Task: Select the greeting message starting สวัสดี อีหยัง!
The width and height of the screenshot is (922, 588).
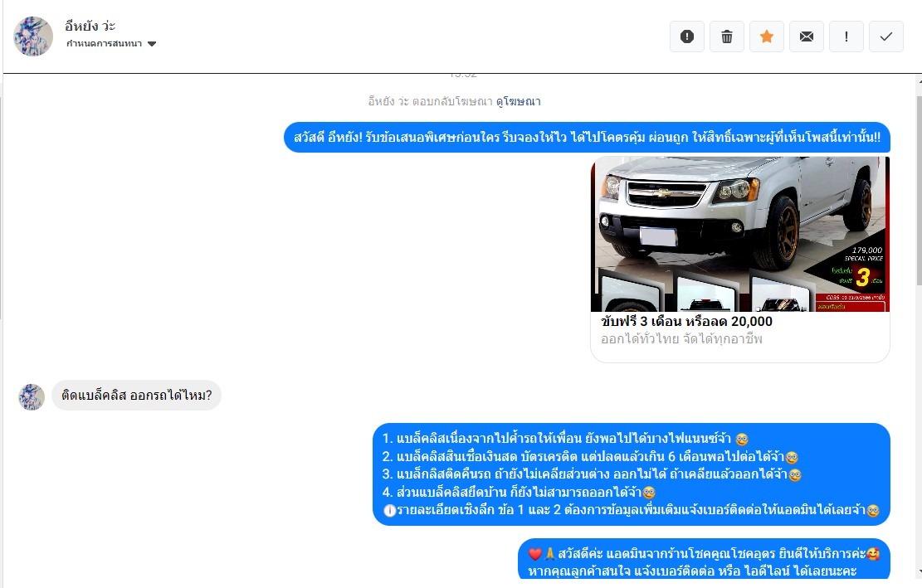Action: pos(587,138)
